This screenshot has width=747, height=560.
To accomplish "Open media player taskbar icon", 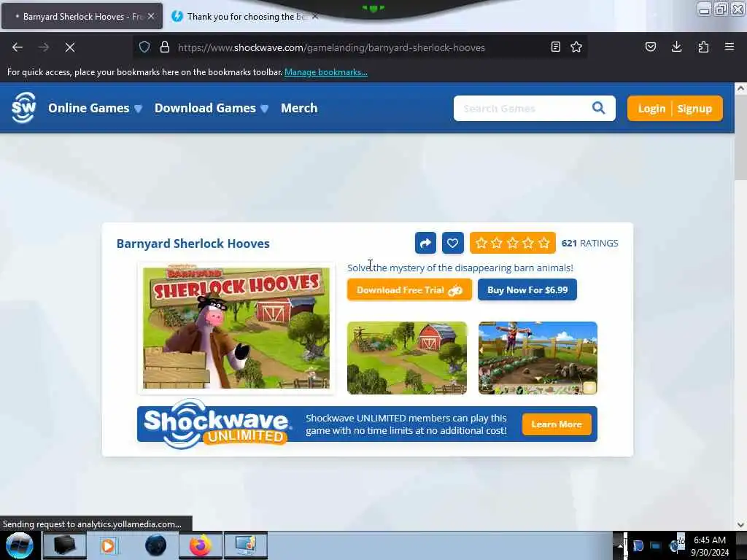I will pyautogui.click(x=109, y=545).
